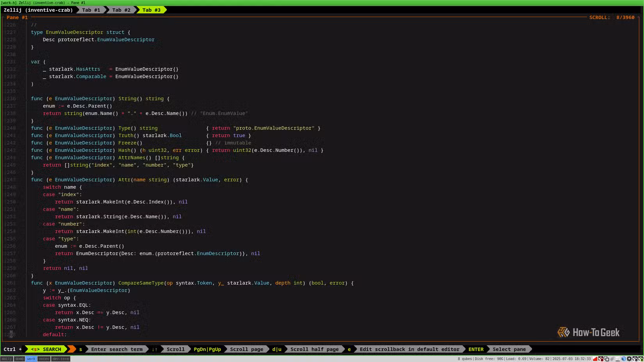Click 'Enter search term' hint
The image size is (644, 362).
(x=117, y=350)
